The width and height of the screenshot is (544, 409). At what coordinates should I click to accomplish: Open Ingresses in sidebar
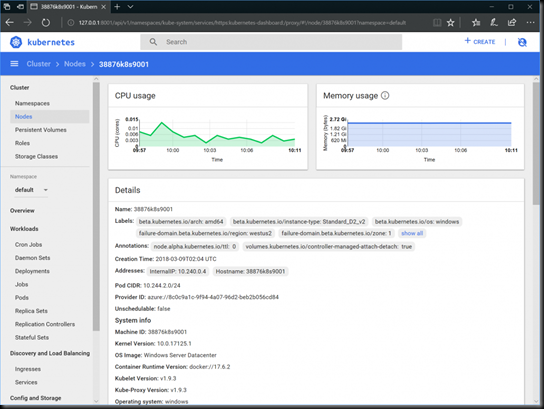click(x=28, y=369)
